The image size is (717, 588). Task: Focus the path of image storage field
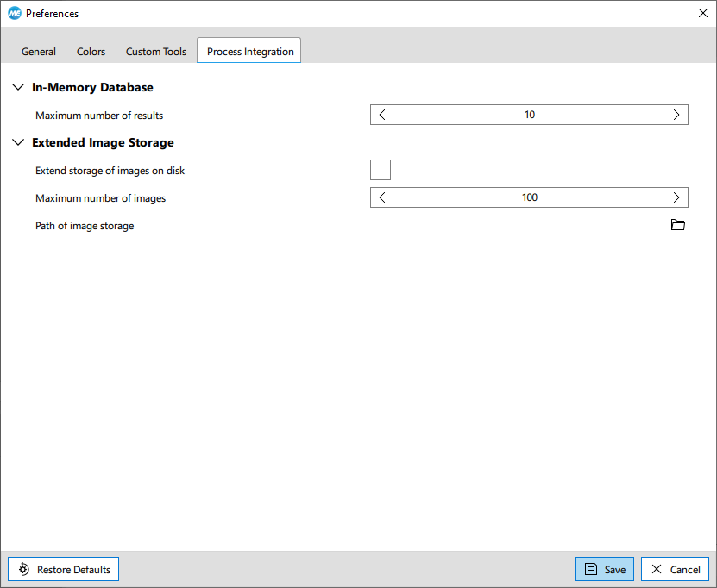(516, 226)
